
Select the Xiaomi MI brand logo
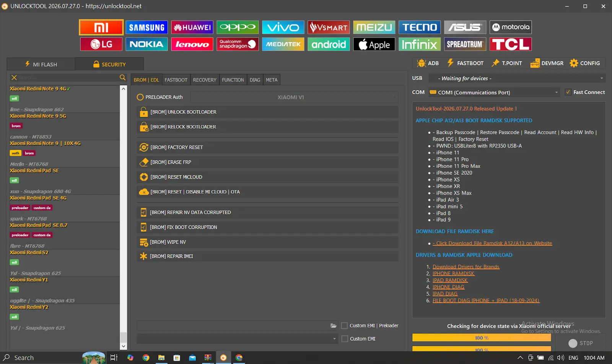[101, 27]
